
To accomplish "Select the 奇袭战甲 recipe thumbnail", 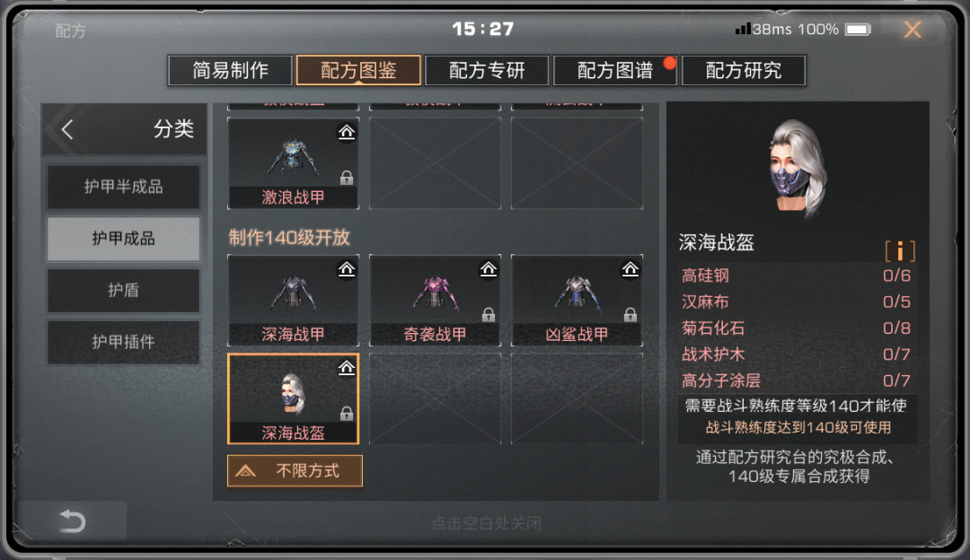I will 435,300.
